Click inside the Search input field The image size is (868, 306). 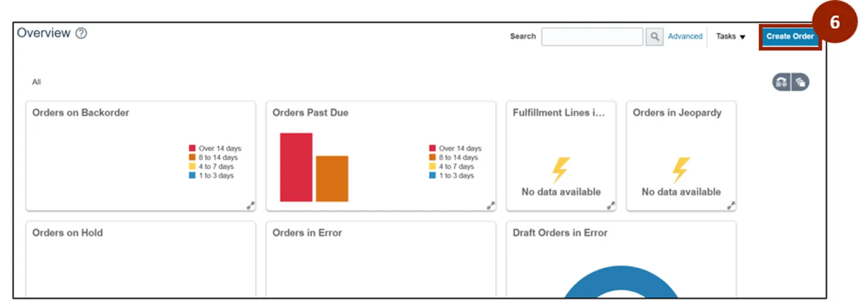pyautogui.click(x=592, y=36)
